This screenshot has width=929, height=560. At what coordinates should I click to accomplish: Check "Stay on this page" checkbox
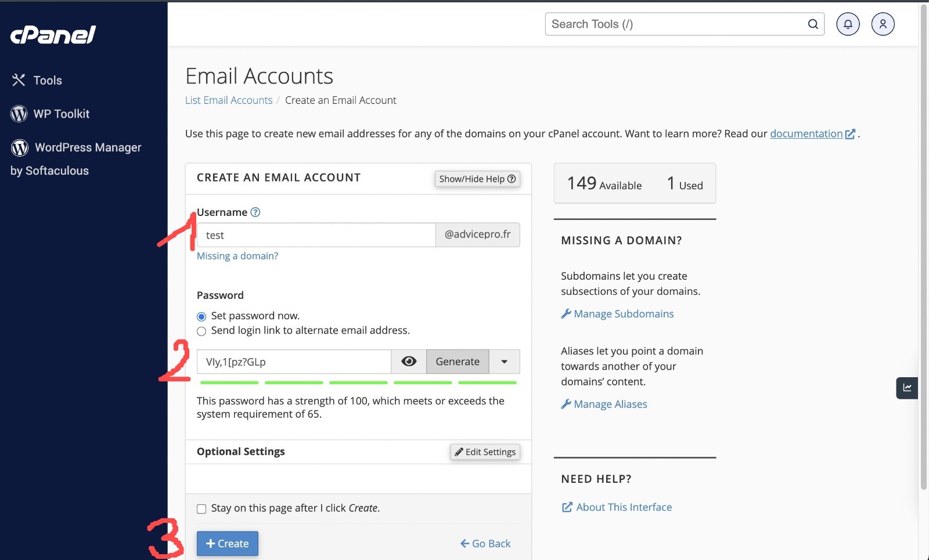pos(201,509)
